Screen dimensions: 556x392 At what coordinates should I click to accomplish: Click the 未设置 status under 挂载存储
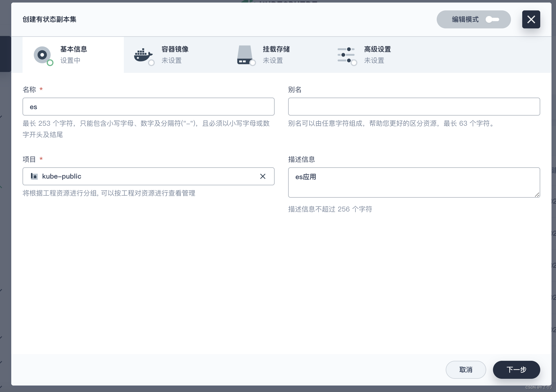273,60
